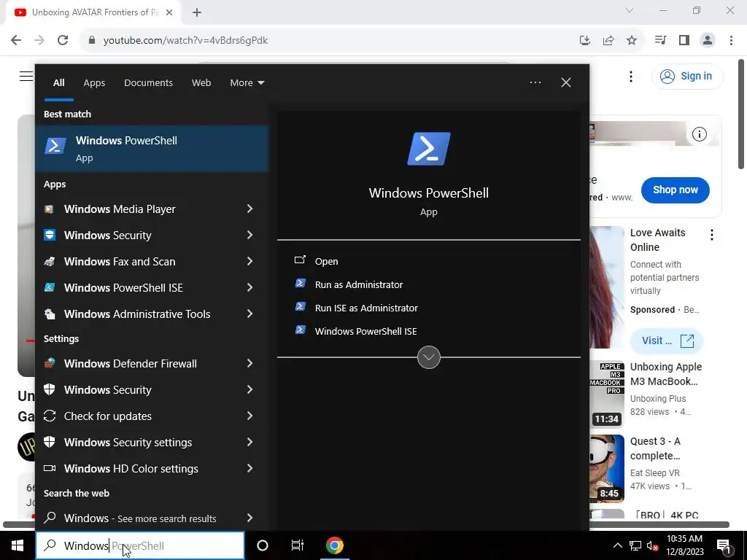The image size is (747, 560).
Task: Choose Open action for PowerShell
Action: pos(326,261)
